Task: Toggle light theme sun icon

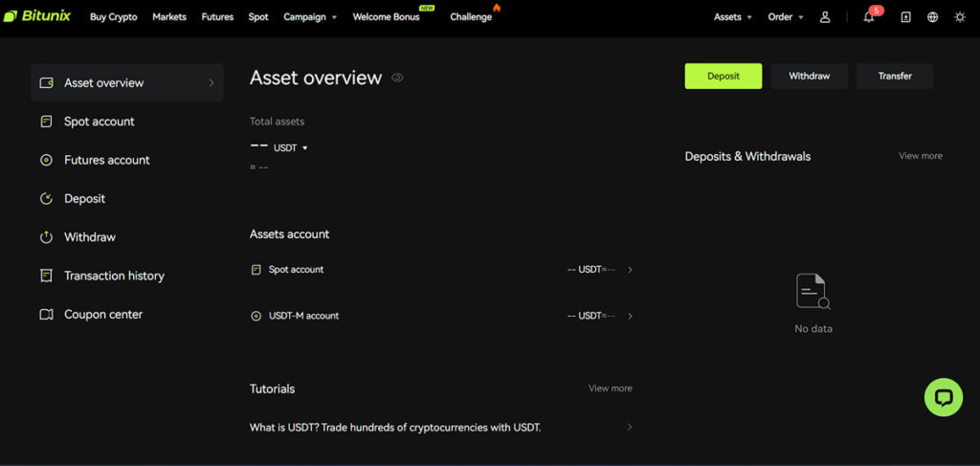Action: [960, 17]
